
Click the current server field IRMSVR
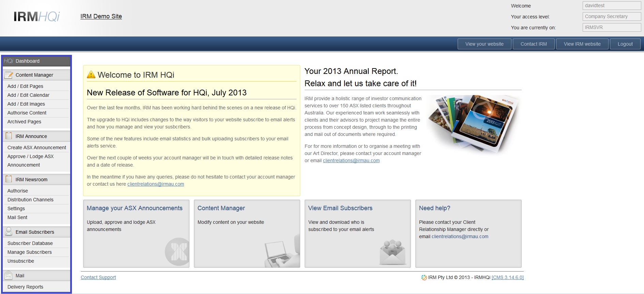point(612,27)
